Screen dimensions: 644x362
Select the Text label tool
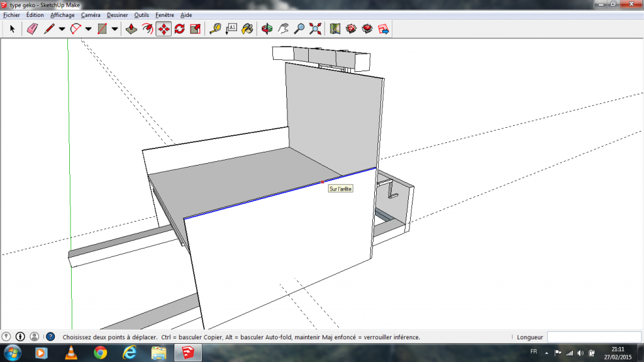[231, 29]
